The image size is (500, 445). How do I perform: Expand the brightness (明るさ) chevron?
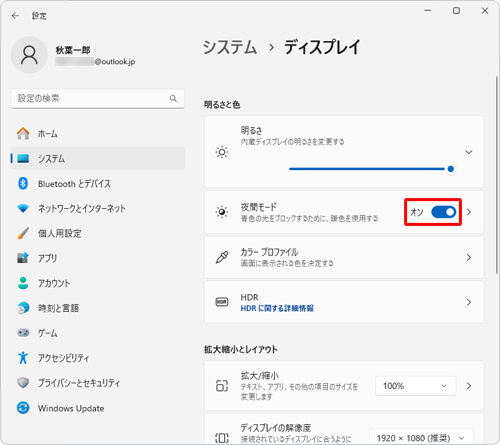(x=469, y=152)
